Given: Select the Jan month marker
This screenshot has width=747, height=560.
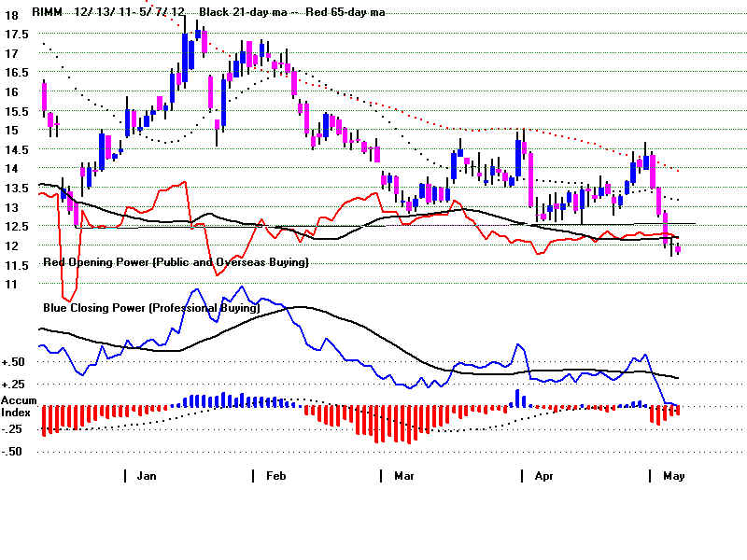Looking at the screenshot, I should [x=147, y=475].
